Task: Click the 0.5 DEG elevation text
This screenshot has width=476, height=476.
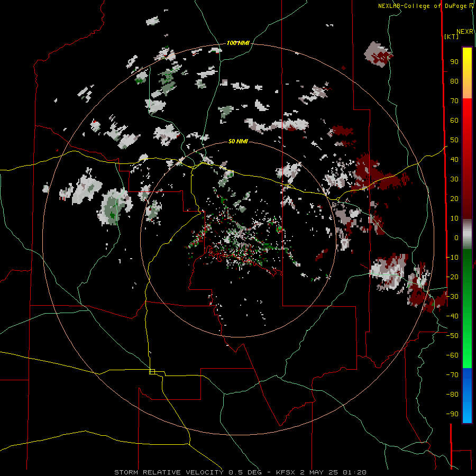Action: [244, 472]
